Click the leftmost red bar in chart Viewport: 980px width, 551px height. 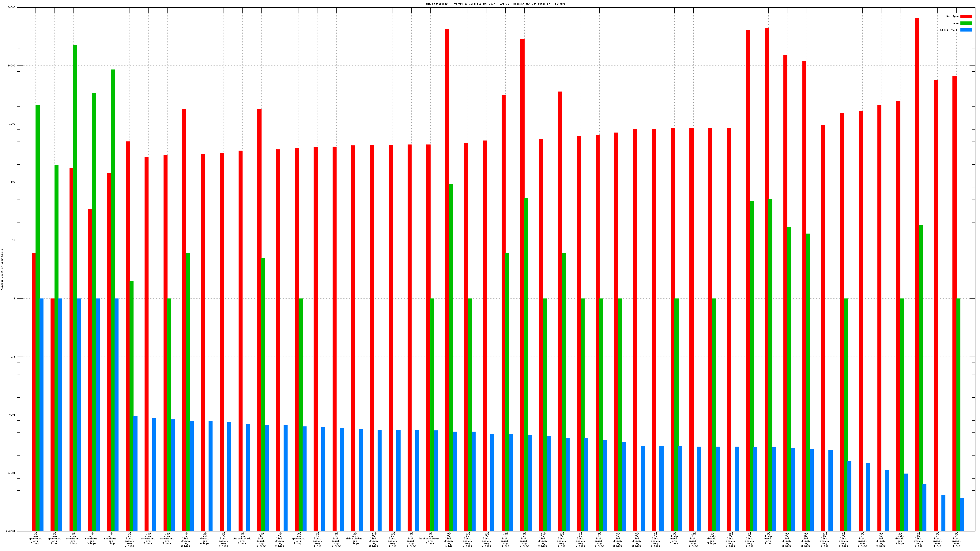tap(33, 392)
